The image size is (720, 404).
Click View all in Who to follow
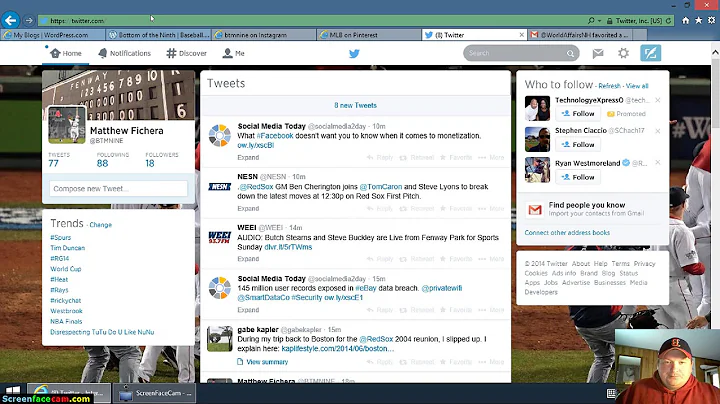[637, 86]
